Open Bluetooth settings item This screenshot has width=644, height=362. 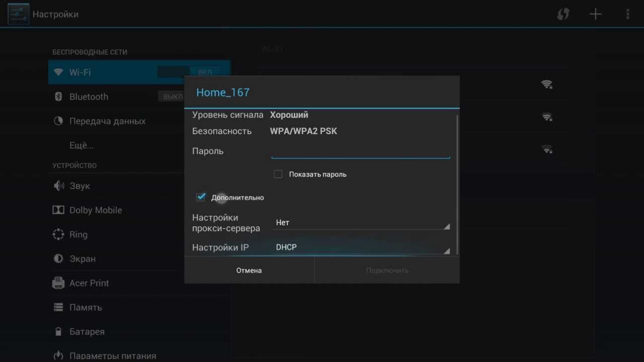[x=117, y=97]
